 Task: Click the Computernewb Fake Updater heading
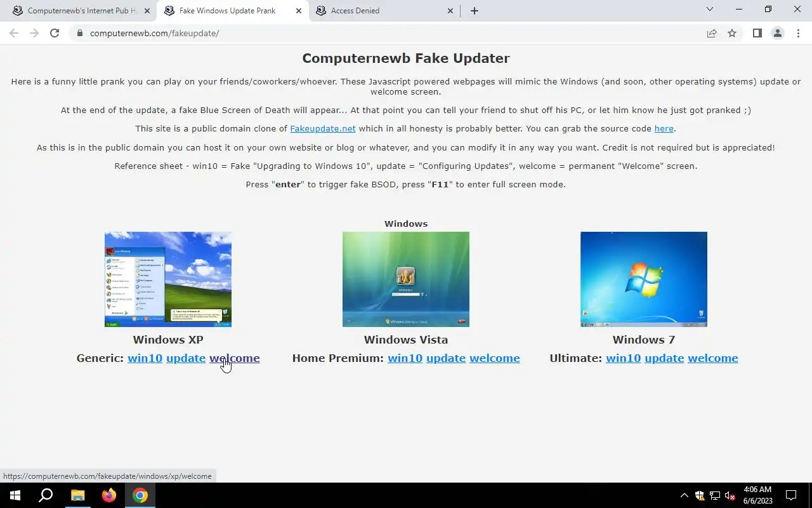click(x=406, y=58)
